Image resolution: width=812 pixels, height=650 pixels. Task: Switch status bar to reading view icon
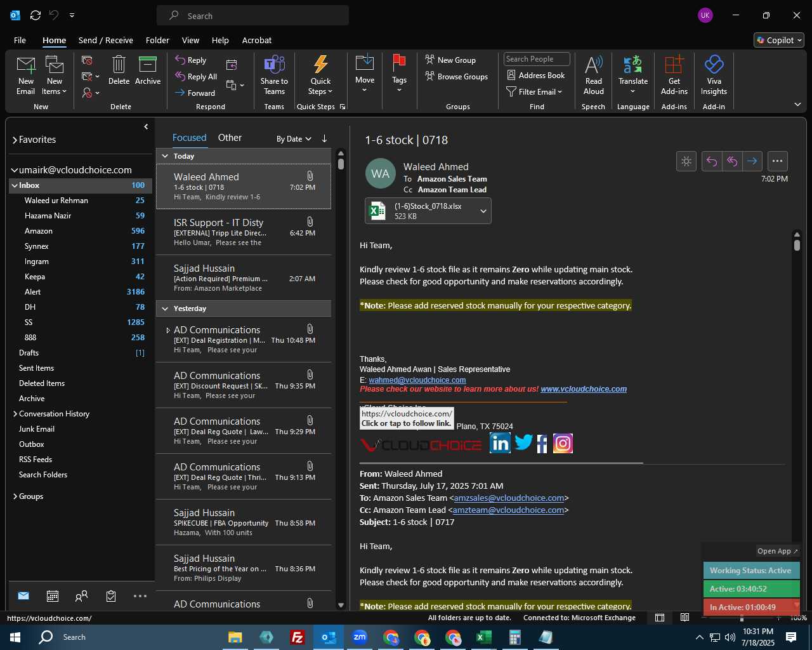click(685, 618)
